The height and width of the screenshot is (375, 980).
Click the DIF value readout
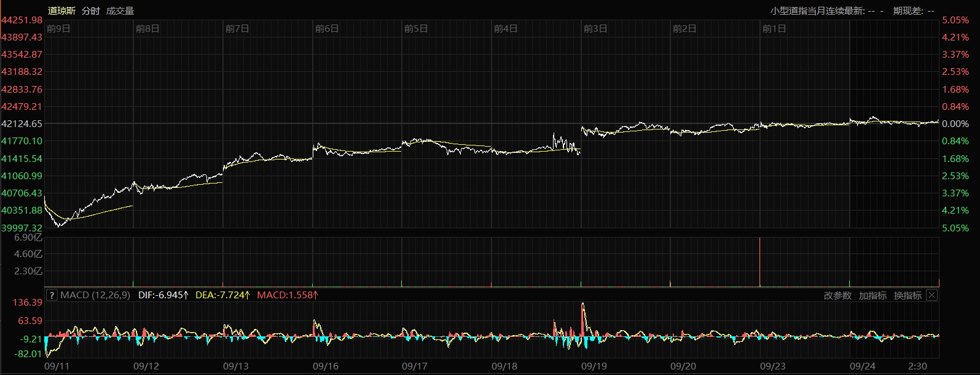tap(163, 295)
